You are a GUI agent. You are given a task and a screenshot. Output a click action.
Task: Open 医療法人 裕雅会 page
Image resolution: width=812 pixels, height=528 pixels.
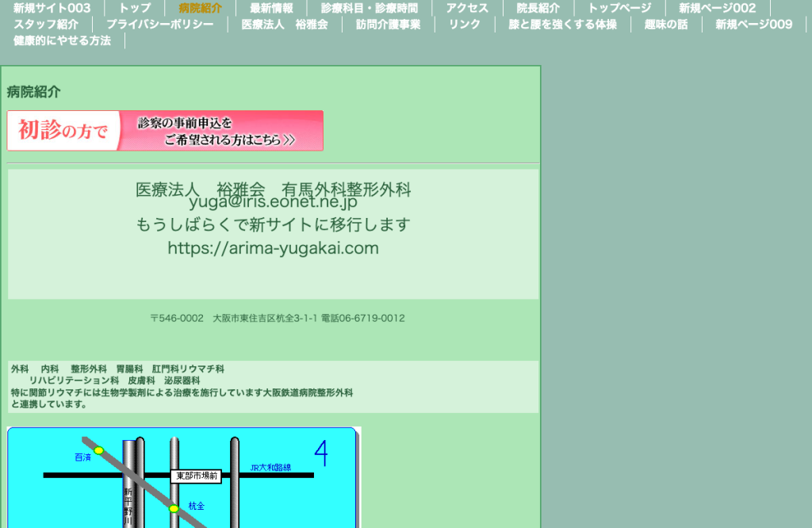click(x=285, y=25)
